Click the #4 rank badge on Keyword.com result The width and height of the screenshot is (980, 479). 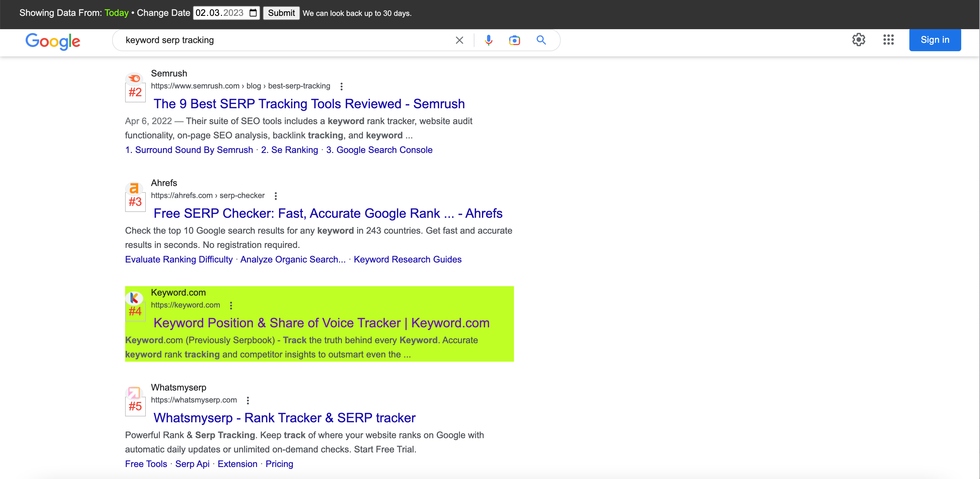coord(135,311)
